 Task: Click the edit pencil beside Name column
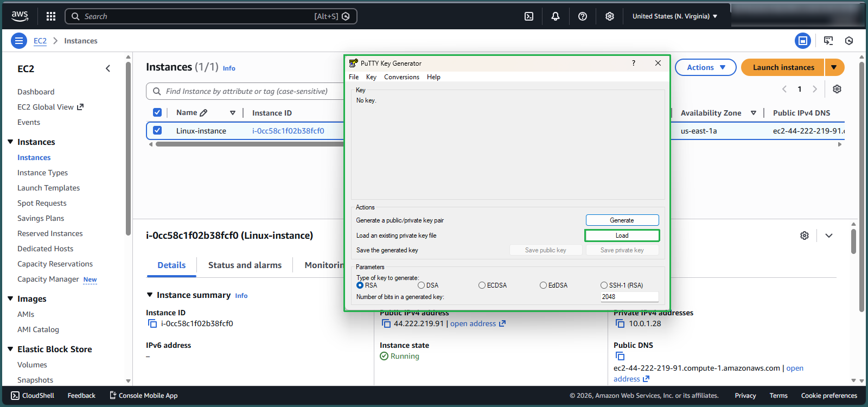tap(203, 113)
